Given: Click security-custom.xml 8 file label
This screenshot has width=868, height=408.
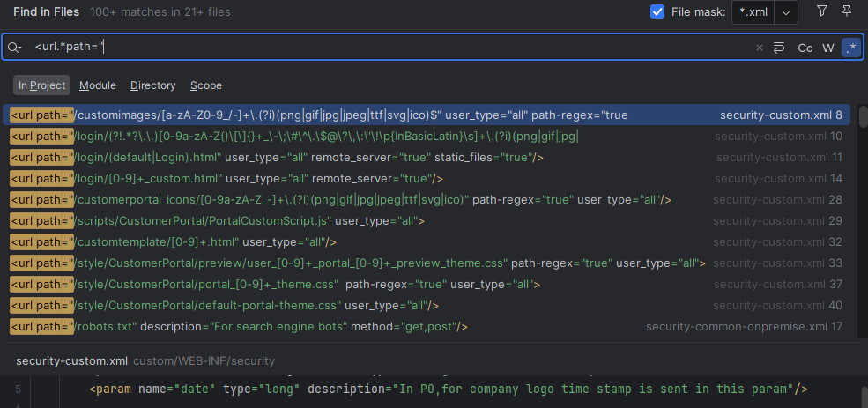Looking at the screenshot, I should pyautogui.click(x=781, y=115).
